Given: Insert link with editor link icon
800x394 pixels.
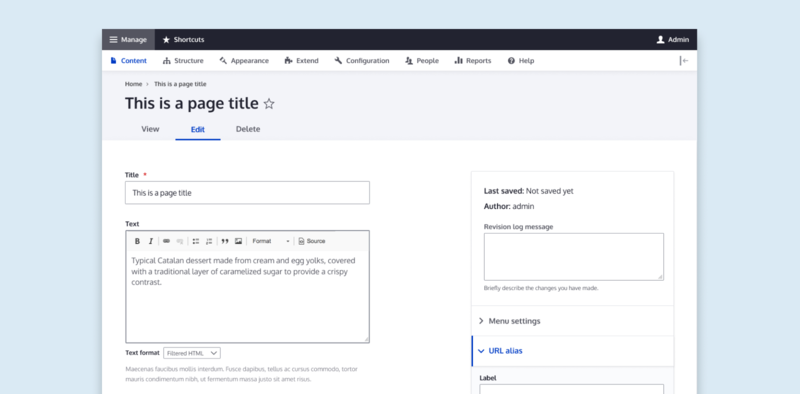Looking at the screenshot, I should click(166, 241).
